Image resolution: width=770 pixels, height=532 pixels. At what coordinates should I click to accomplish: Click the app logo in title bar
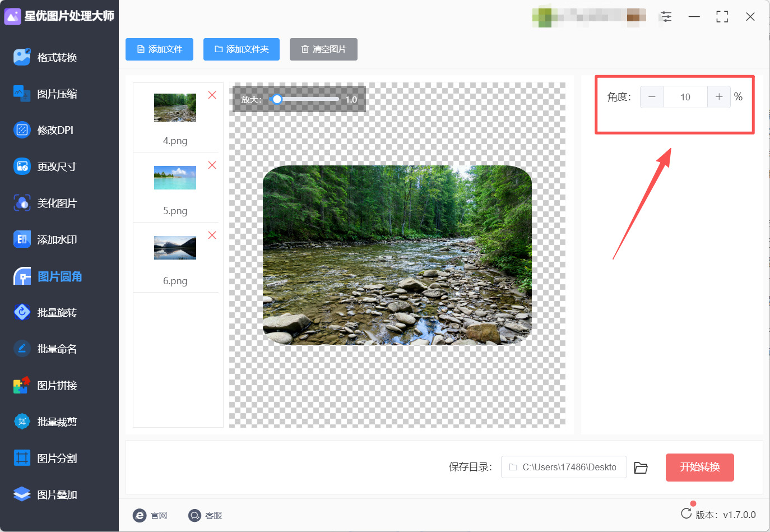click(x=12, y=16)
